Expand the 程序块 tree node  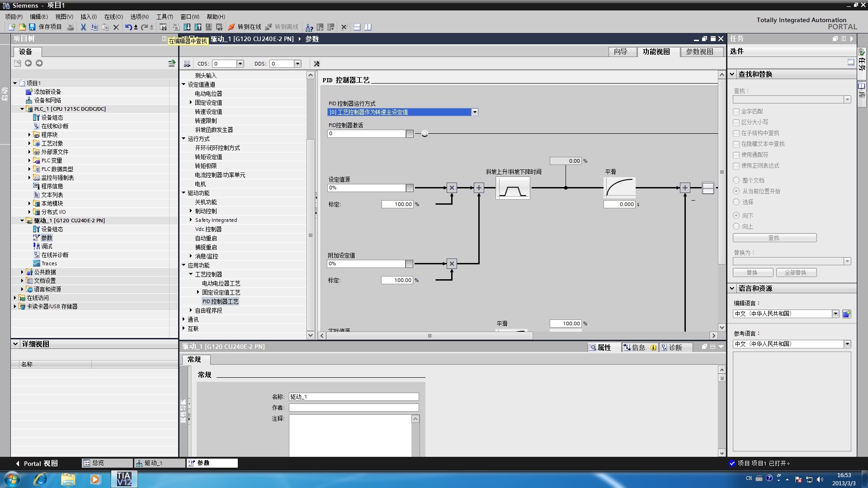(x=29, y=135)
